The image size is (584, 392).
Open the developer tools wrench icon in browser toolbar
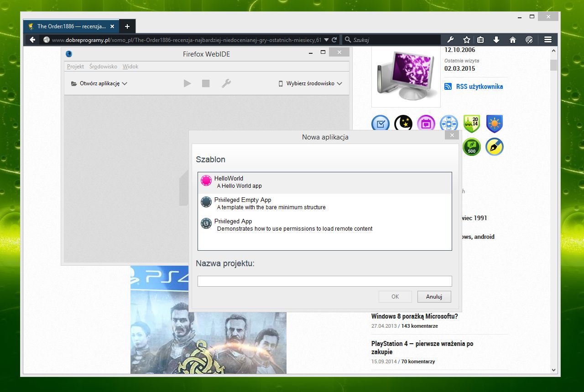tap(450, 40)
